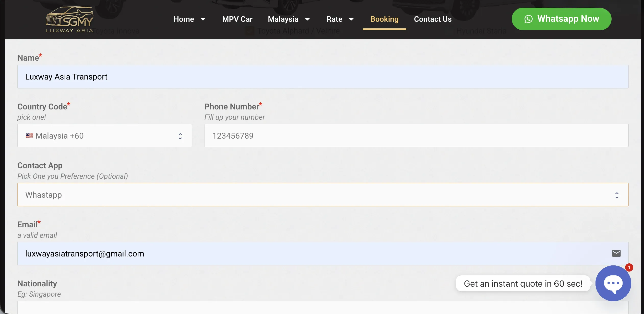Open the Malaysia menu item
The height and width of the screenshot is (314, 644).
(x=283, y=19)
